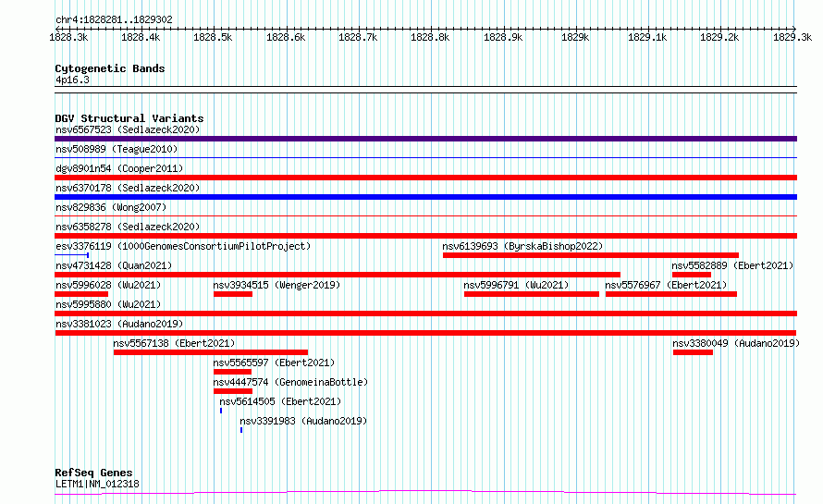823x504 pixels.
Task: Select the red nsv5567138 variant bar
Action: tap(211, 352)
